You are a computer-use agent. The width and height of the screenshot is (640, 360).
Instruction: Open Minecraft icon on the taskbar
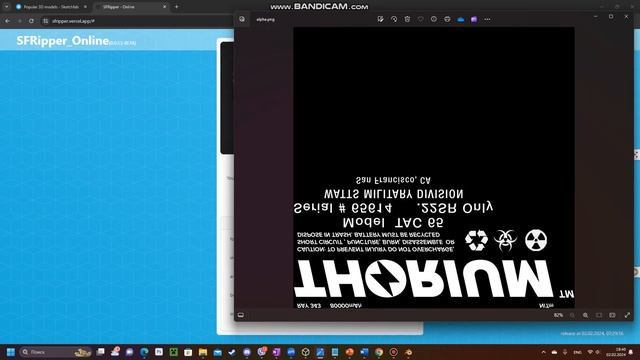point(173,352)
